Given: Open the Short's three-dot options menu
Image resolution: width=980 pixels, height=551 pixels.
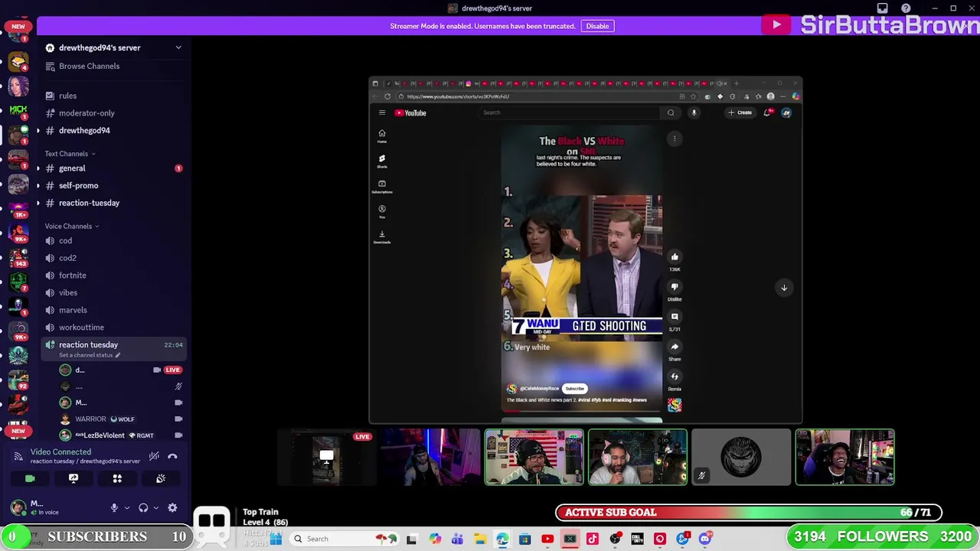Looking at the screenshot, I should point(675,139).
